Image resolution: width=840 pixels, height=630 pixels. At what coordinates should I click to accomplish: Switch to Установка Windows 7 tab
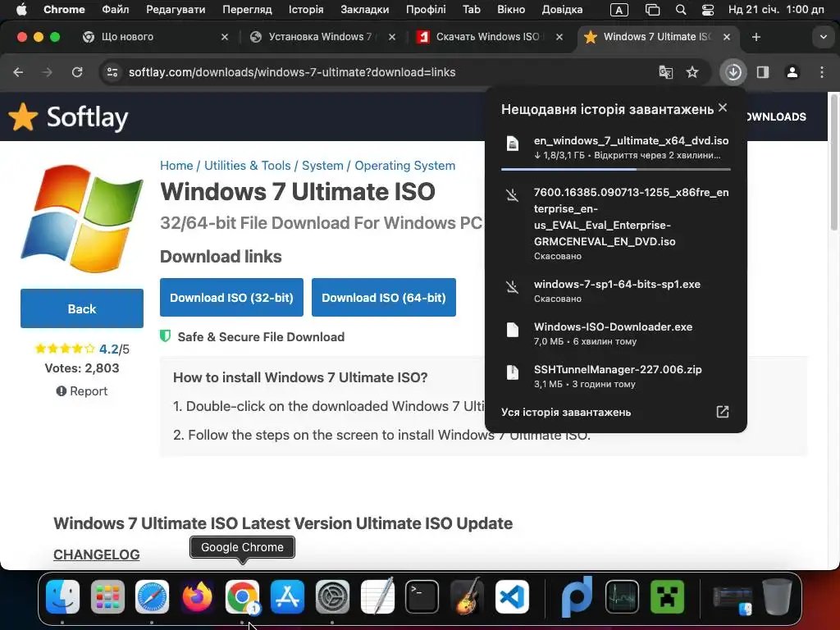321,37
